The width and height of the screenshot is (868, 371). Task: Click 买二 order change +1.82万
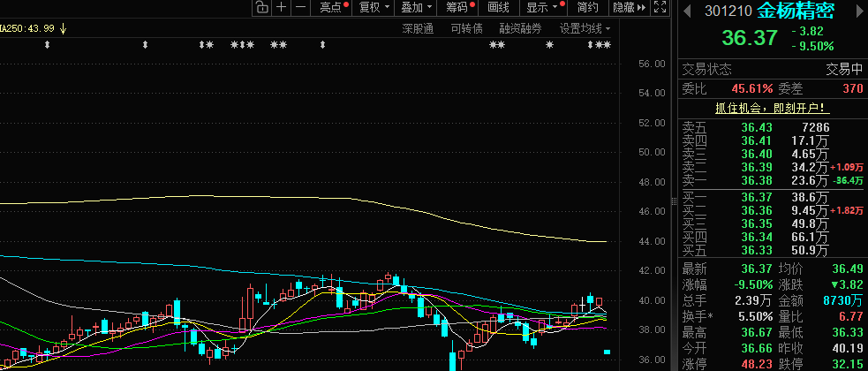(x=847, y=210)
